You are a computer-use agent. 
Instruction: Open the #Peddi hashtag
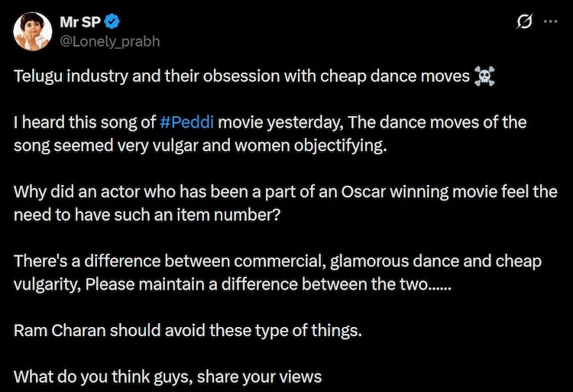pyautogui.click(x=186, y=122)
